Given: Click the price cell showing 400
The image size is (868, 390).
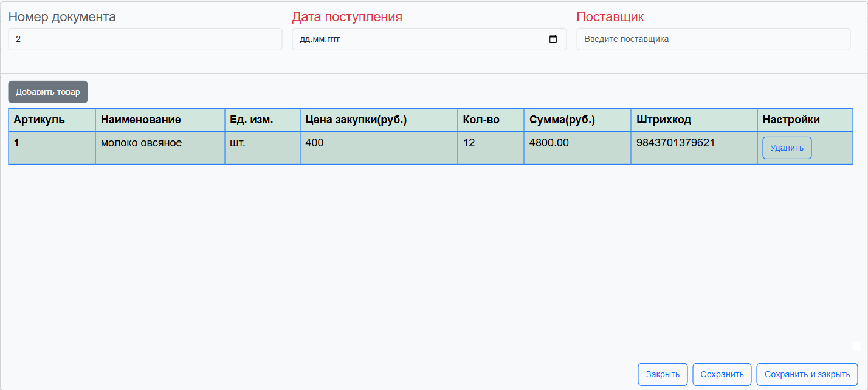Looking at the screenshot, I should click(x=378, y=148).
